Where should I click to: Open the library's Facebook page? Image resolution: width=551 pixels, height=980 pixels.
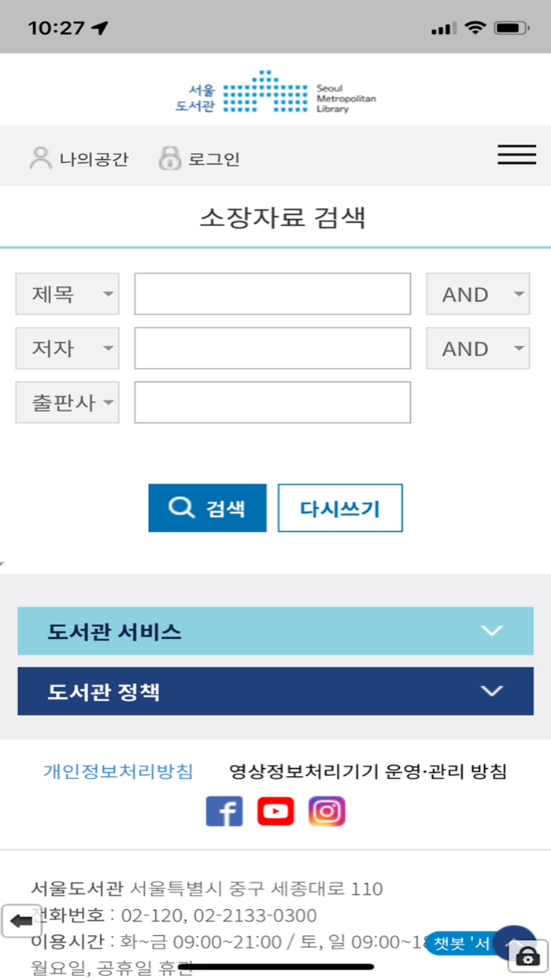(x=224, y=811)
